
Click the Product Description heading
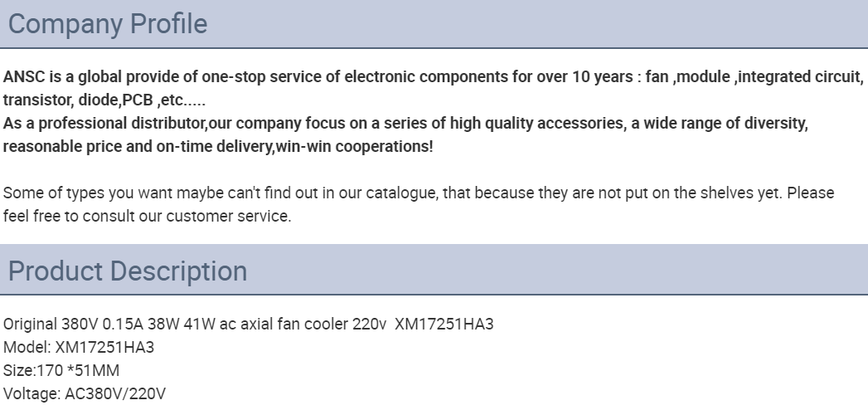[128, 271]
